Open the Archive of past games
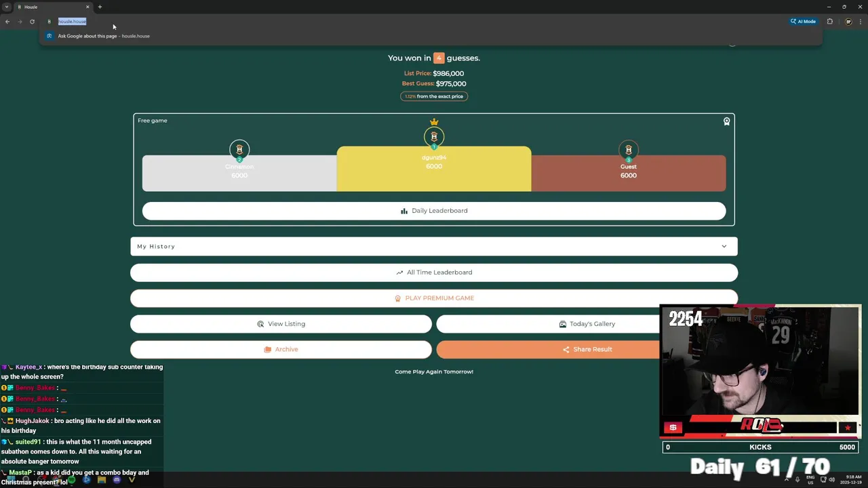Image resolution: width=868 pixels, height=488 pixels. point(281,350)
